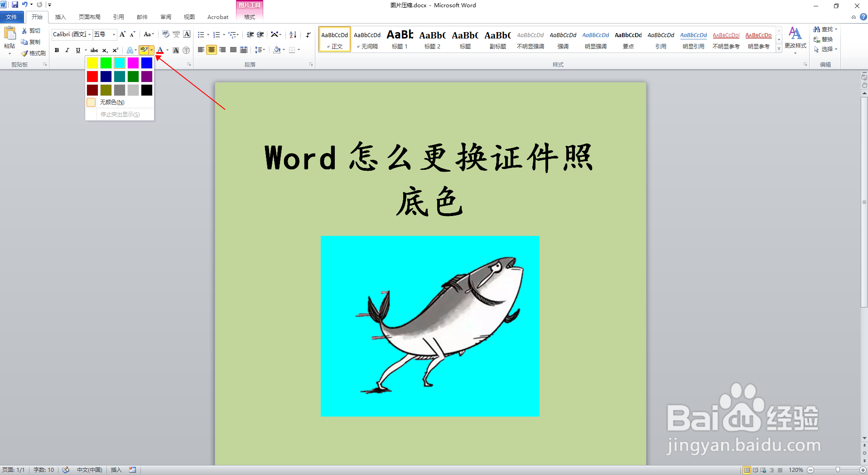Screen dimensions: 868x475
Task: Click the zoom-in plus on the status bar
Action: point(862,470)
